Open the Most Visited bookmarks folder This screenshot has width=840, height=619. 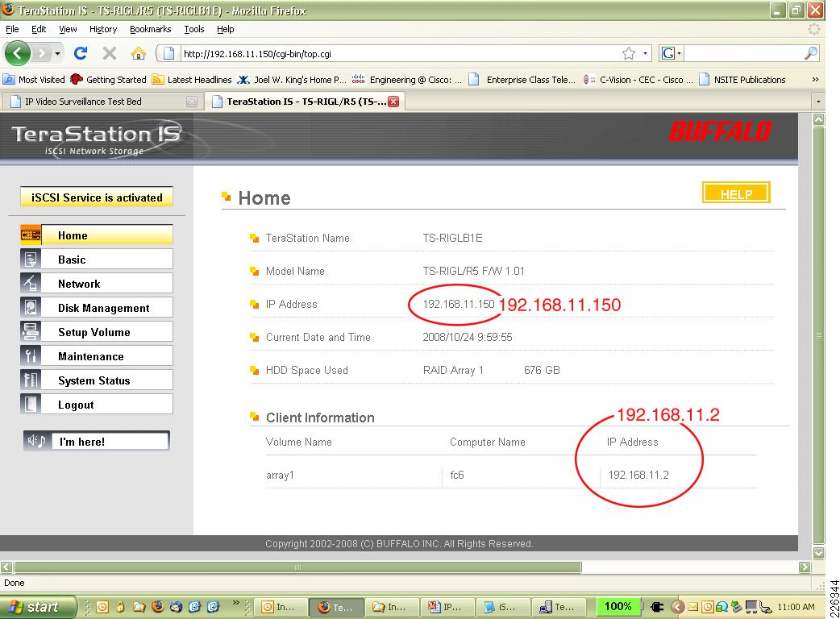[34, 80]
